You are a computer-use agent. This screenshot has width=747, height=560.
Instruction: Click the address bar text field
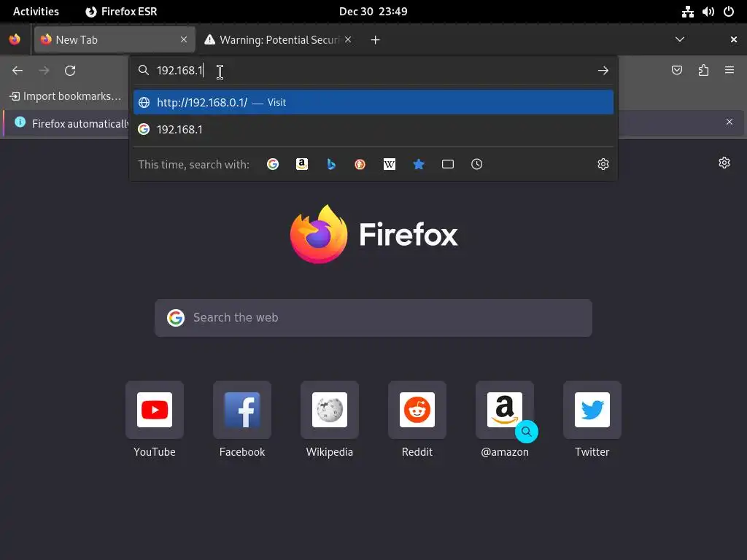coord(373,71)
